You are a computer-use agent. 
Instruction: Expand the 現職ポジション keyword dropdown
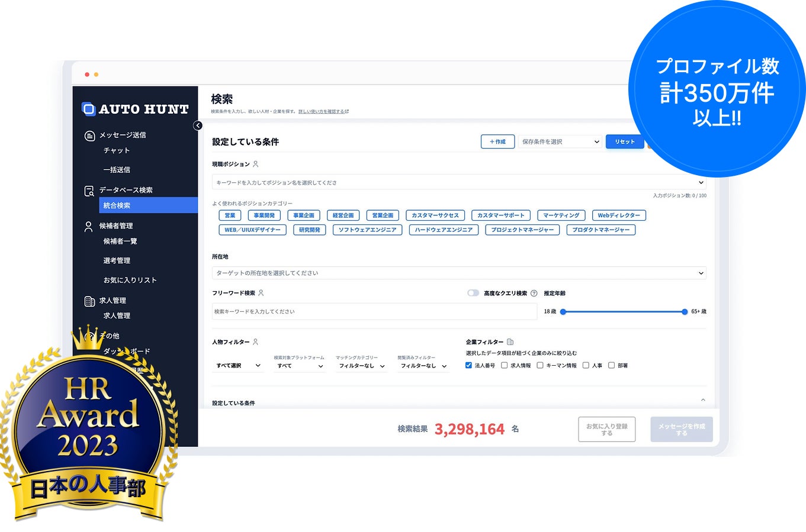pyautogui.click(x=459, y=182)
